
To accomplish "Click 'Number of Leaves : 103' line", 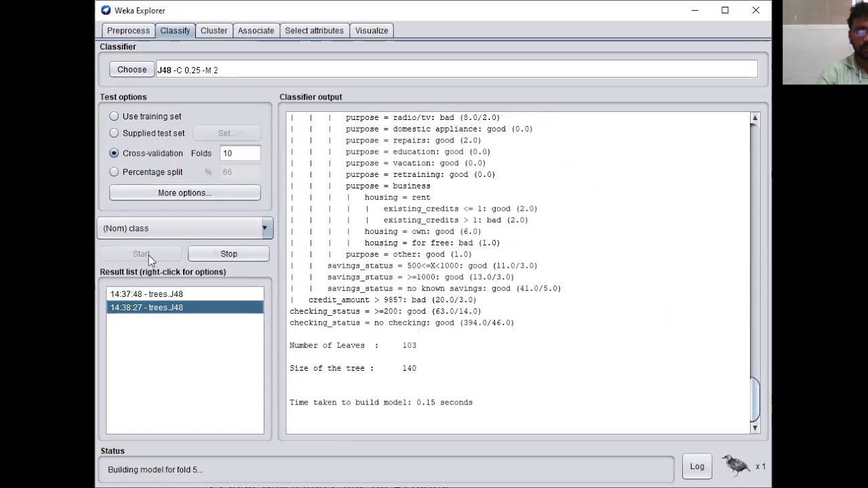I will click(x=353, y=346).
